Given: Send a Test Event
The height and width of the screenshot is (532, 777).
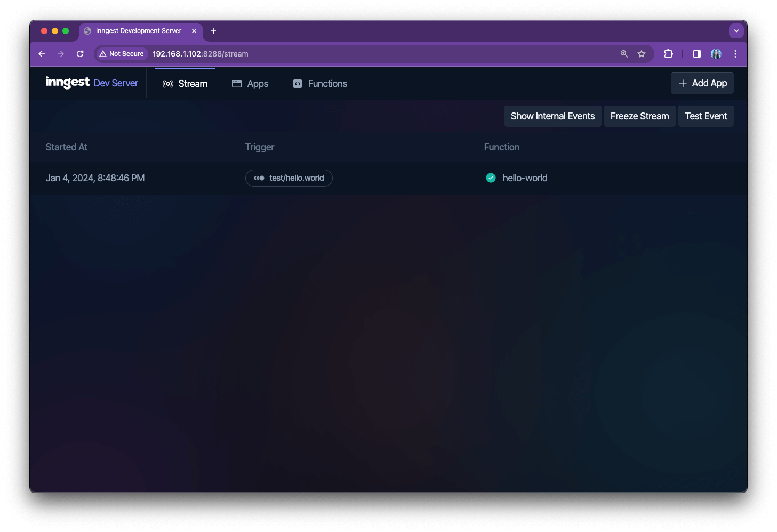Looking at the screenshot, I should [706, 116].
